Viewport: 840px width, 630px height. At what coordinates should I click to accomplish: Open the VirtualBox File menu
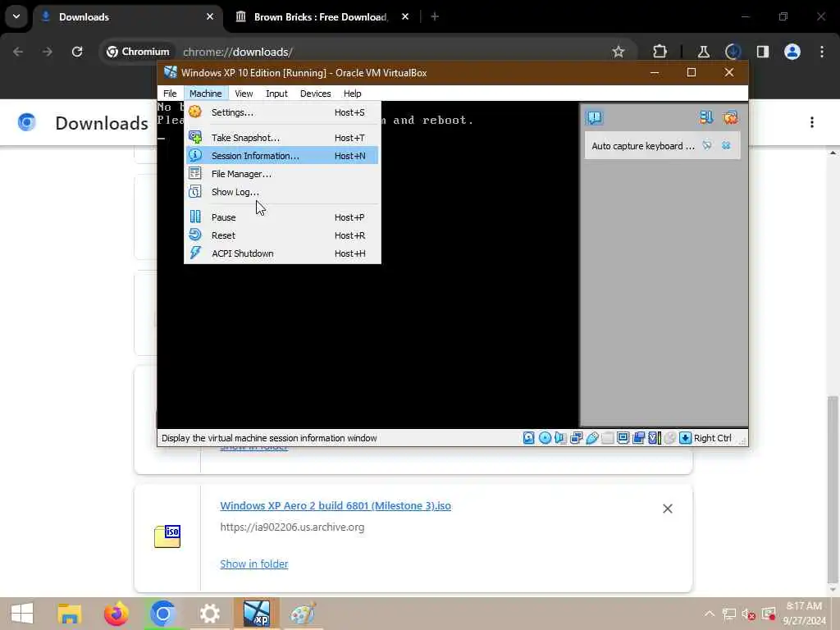pos(170,94)
